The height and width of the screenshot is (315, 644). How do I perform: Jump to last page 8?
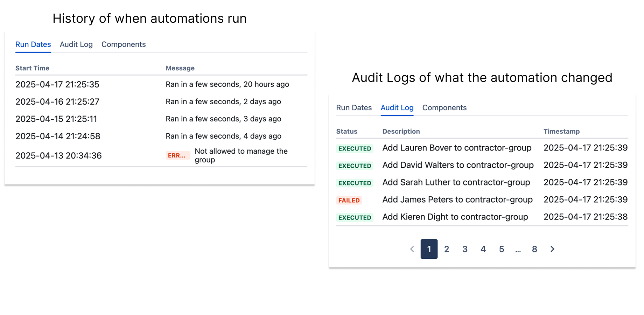pos(534,249)
